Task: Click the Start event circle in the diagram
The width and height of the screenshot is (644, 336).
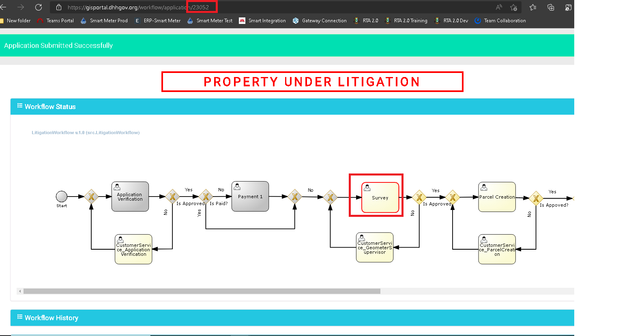Action: point(62,197)
